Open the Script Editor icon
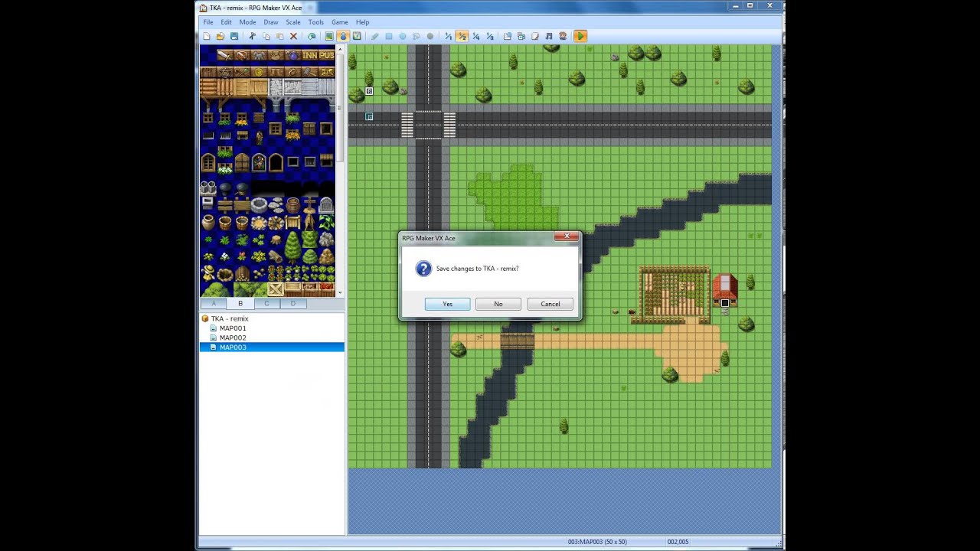Viewport: 980px width, 551px height. pyautogui.click(x=535, y=36)
